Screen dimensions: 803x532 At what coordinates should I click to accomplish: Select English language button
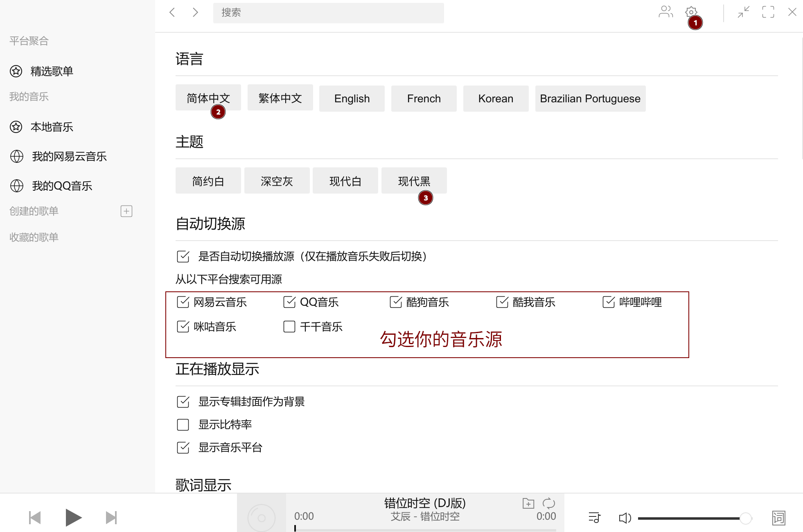(x=352, y=99)
